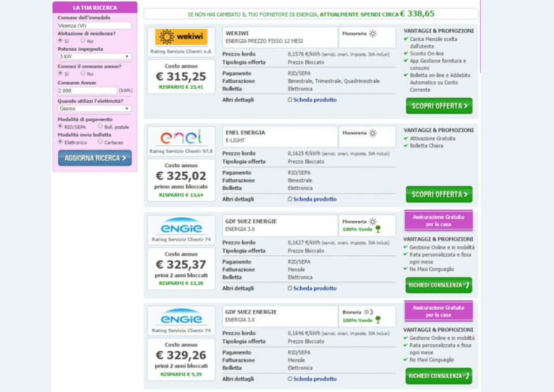
Task: Click the Comune dell'immobile field
Action: (94, 25)
